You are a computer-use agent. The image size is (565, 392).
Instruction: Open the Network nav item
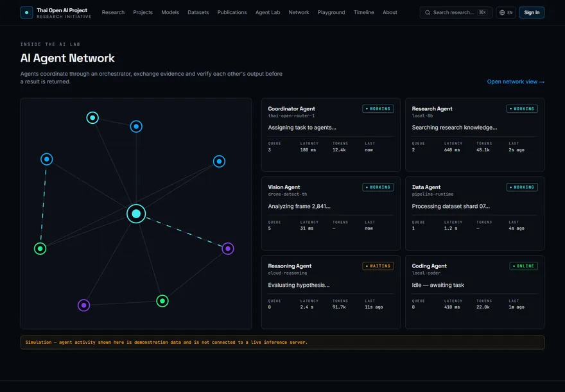[299, 13]
